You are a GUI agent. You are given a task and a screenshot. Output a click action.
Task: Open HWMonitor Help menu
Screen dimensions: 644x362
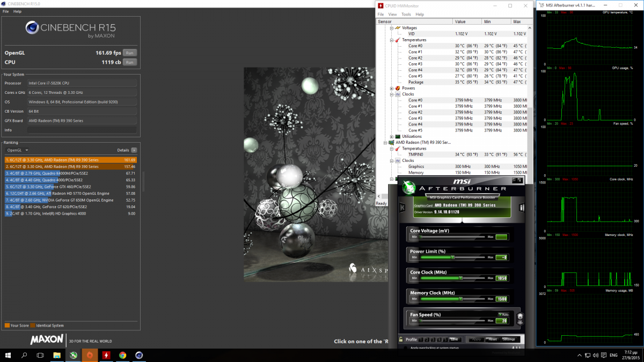(420, 14)
